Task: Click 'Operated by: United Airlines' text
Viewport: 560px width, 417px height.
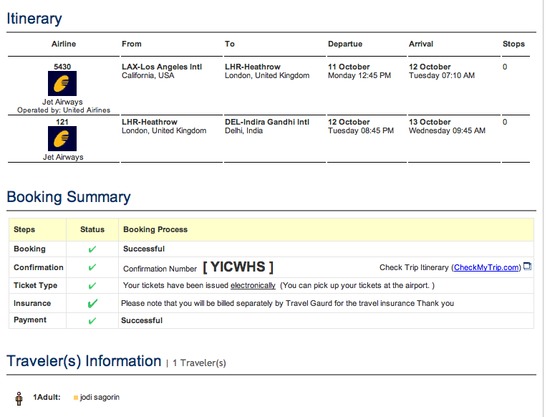Action: [x=64, y=110]
